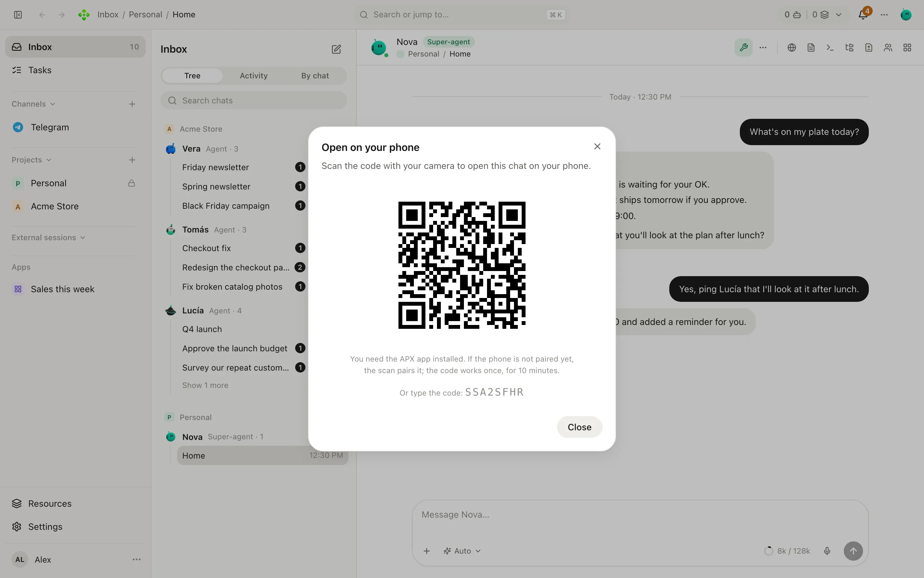924x578 pixels.
Task: Open Alex account more options
Action: (x=136, y=559)
